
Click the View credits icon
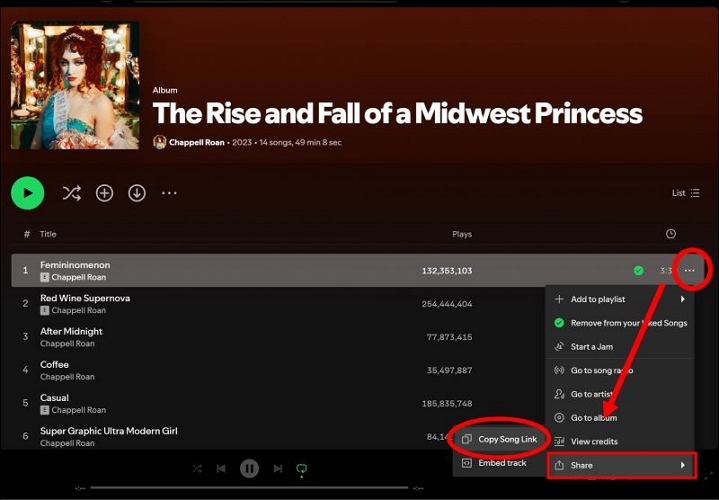tap(559, 441)
